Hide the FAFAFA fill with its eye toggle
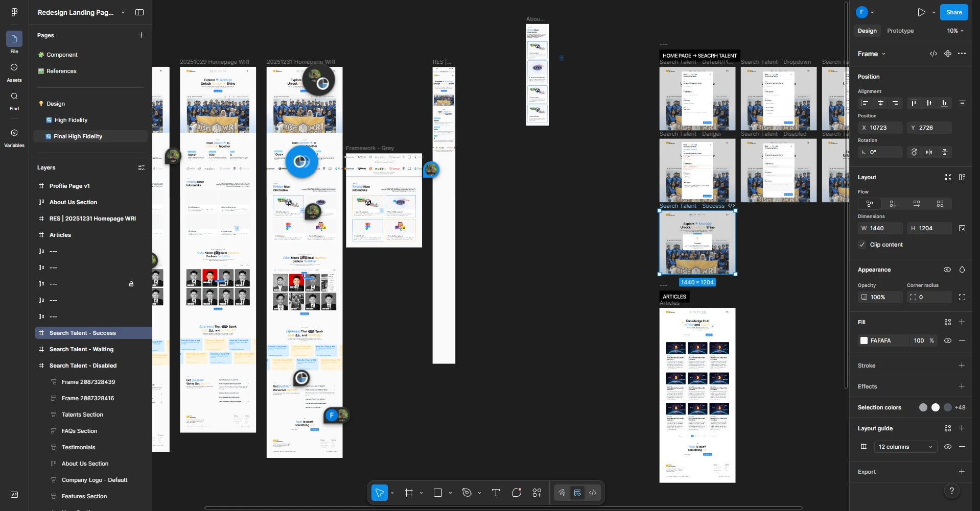 (947, 340)
